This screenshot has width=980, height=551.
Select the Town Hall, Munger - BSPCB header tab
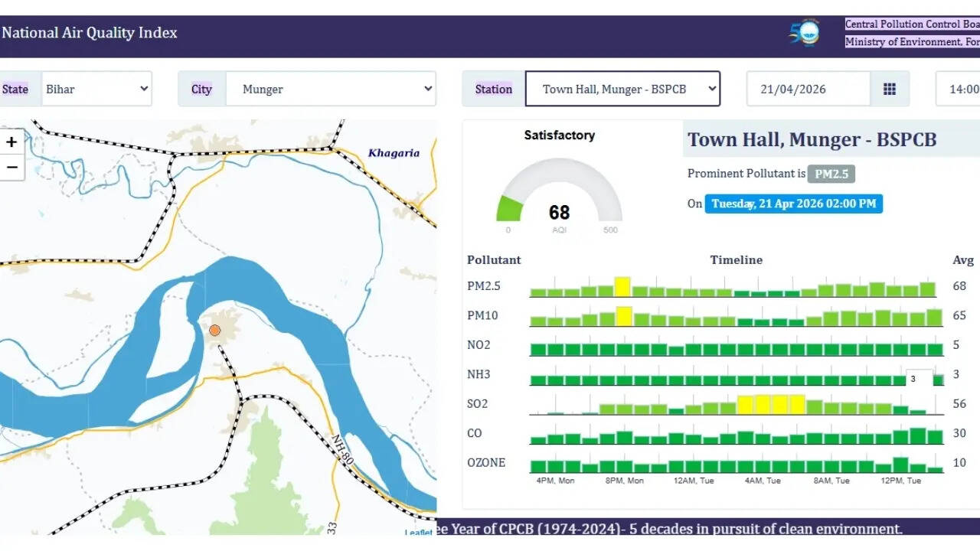(812, 139)
